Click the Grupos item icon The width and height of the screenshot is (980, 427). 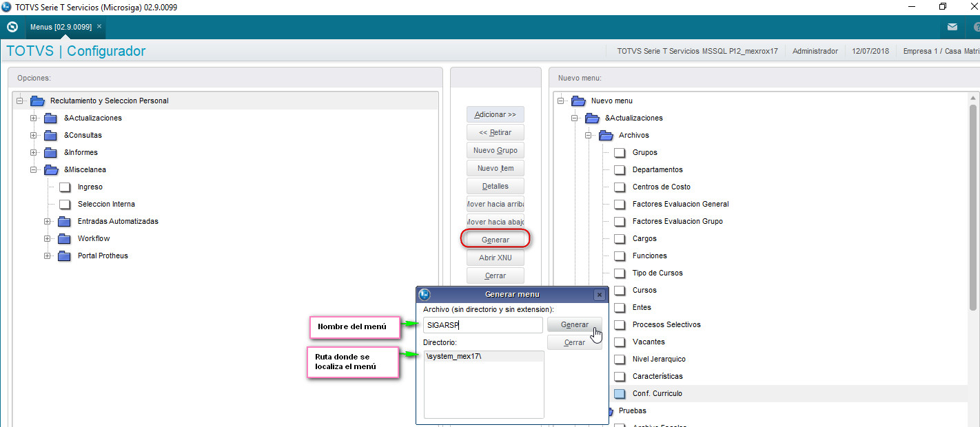tap(620, 152)
